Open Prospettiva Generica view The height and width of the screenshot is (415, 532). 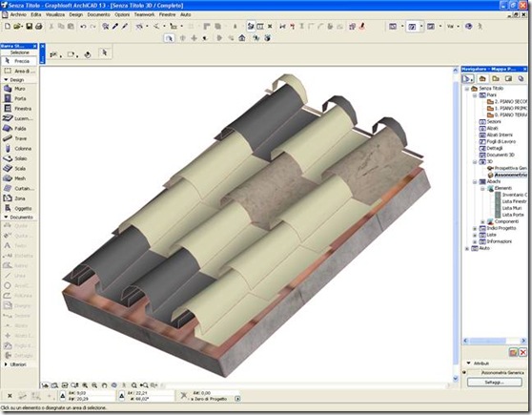(507, 168)
